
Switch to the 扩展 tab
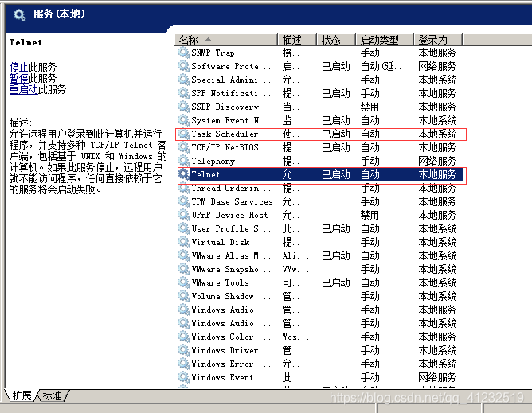(22, 395)
